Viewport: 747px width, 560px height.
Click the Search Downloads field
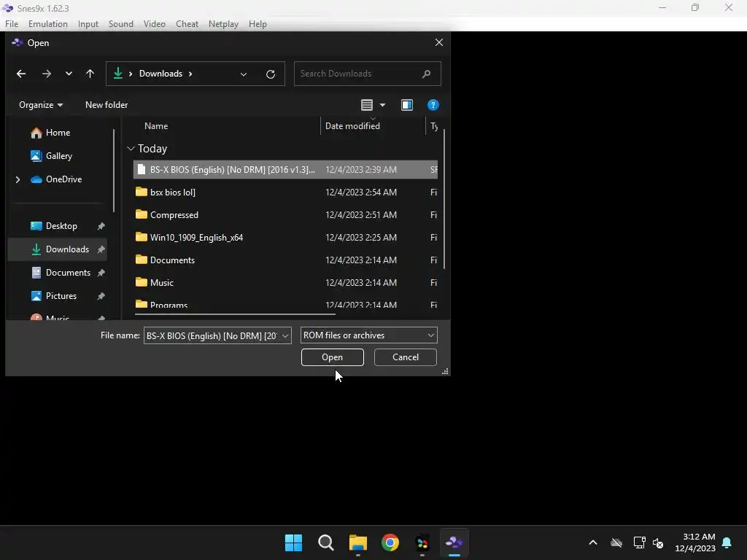[368, 74]
